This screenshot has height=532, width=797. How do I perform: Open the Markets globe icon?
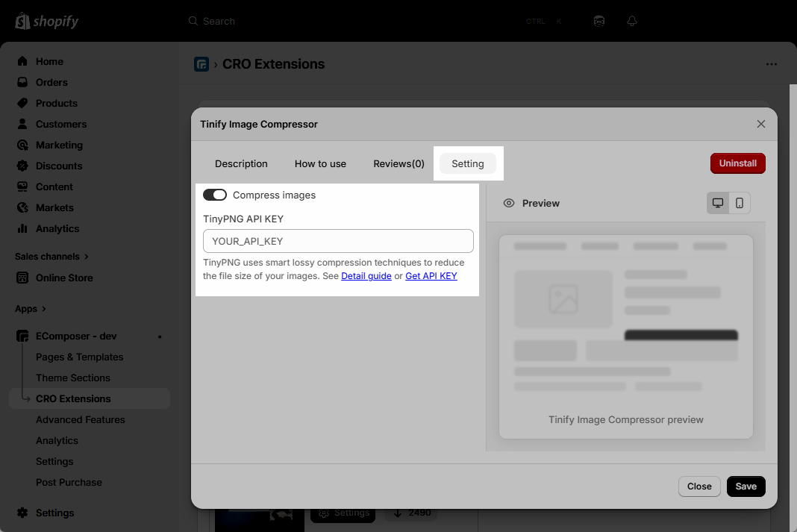[x=22, y=207]
